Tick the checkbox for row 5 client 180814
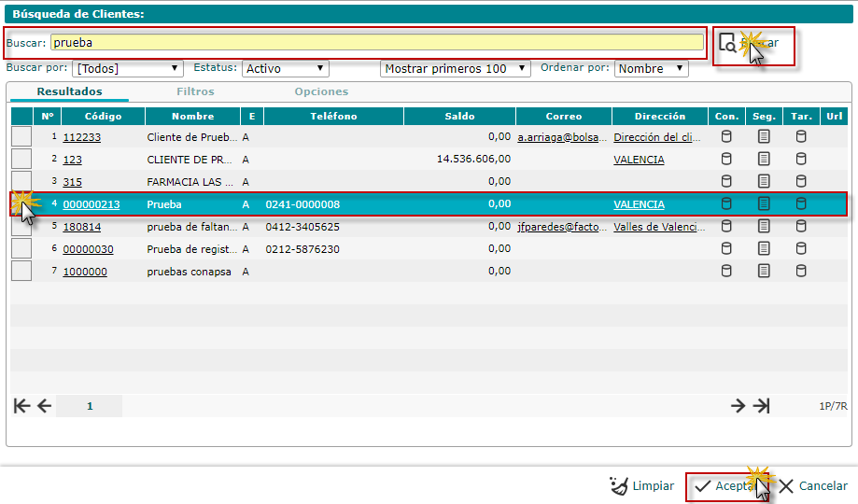This screenshot has height=504, width=858. click(x=21, y=226)
